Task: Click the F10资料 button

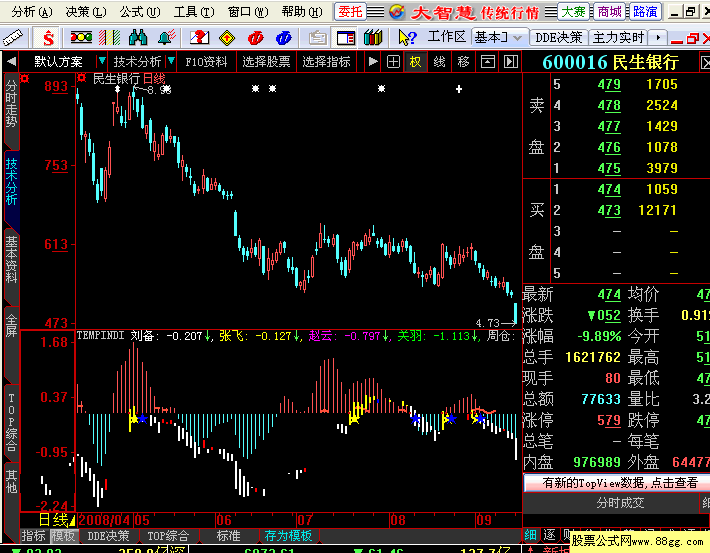Action: pyautogui.click(x=206, y=61)
